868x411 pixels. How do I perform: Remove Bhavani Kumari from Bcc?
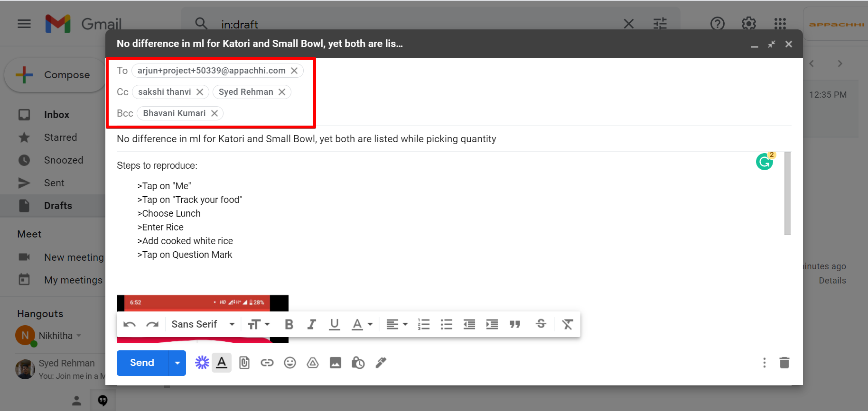[x=215, y=113]
